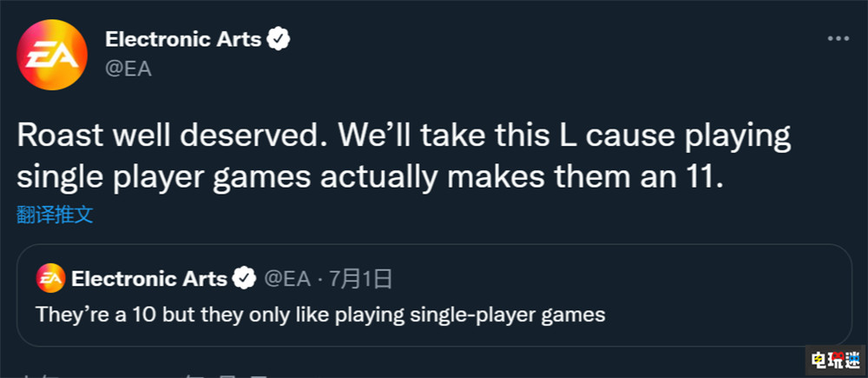Image resolution: width=868 pixels, height=378 pixels.
Task: Open the Electronic Arts profile name
Action: pos(182,39)
